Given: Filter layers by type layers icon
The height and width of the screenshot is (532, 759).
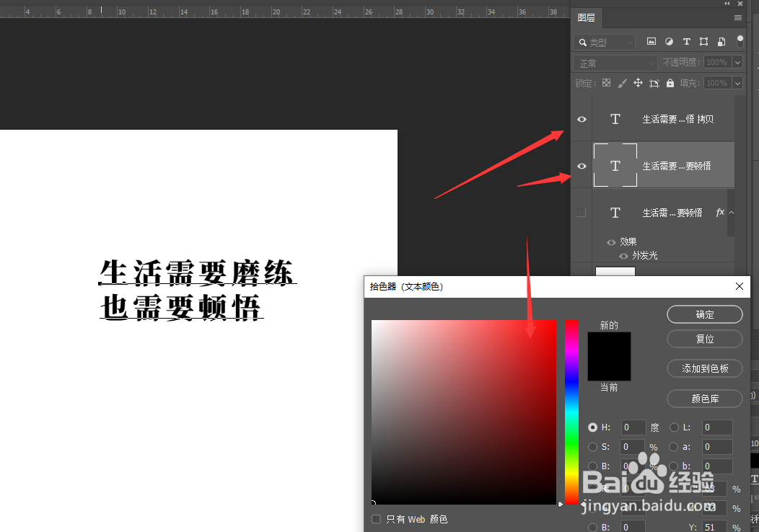Looking at the screenshot, I should pyautogui.click(x=686, y=42).
